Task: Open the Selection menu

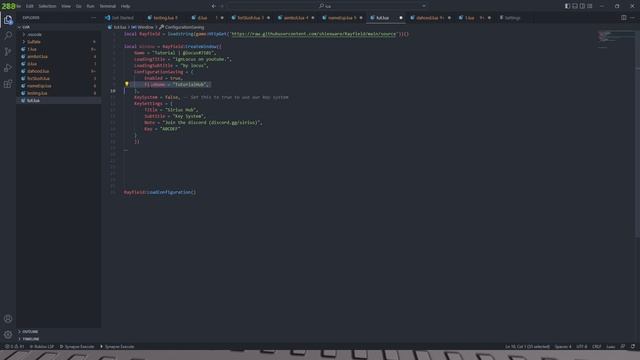Action: [47, 6]
